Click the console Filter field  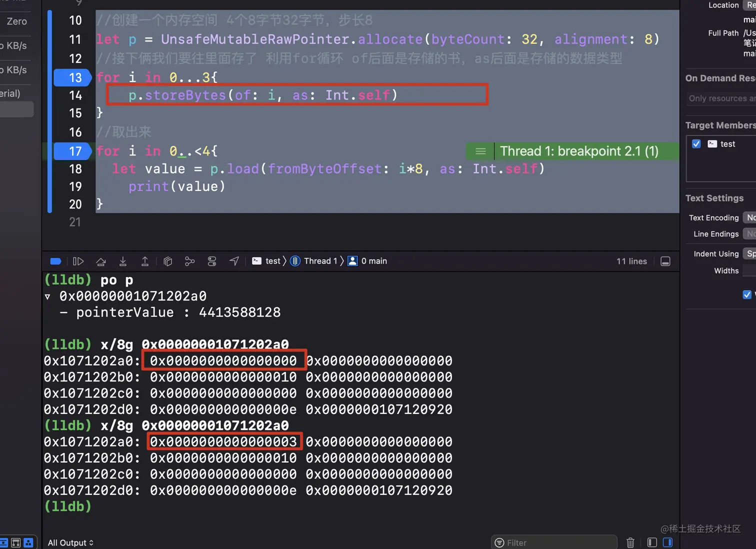(554, 542)
